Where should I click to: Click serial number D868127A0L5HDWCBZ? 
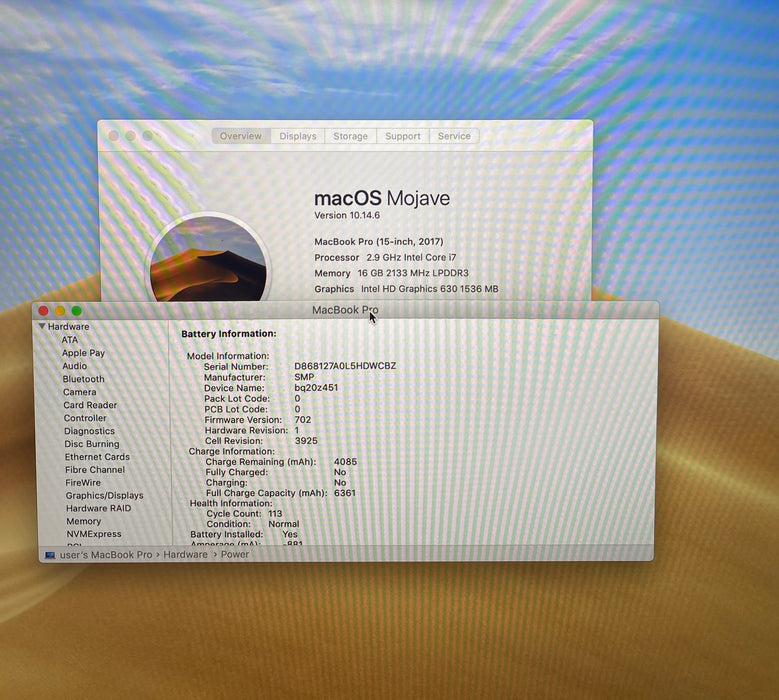coord(345,366)
